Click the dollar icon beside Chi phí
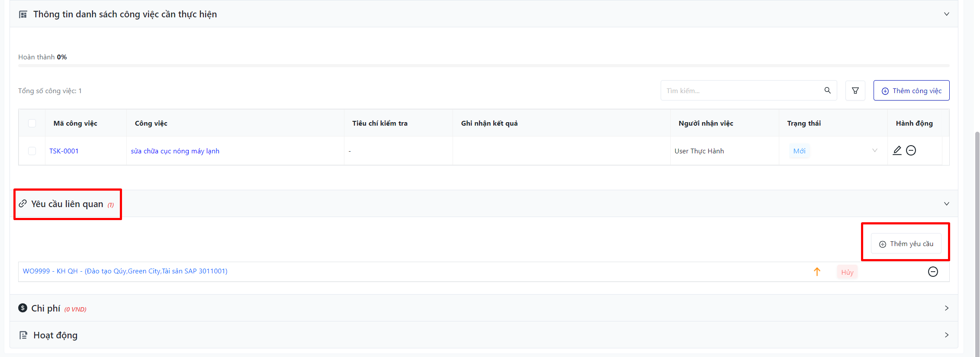The width and height of the screenshot is (980, 357). (x=23, y=308)
